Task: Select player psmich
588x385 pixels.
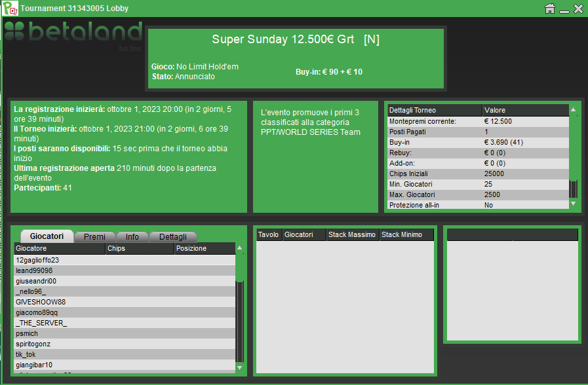Action: click(125, 333)
